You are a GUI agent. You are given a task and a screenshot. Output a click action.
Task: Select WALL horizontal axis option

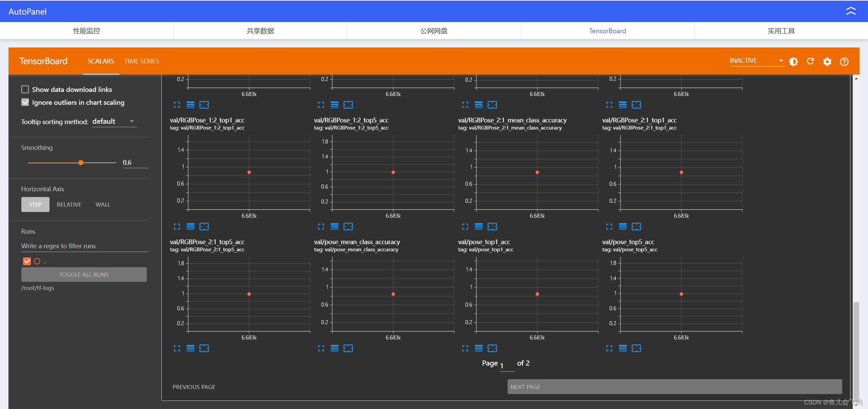pos(103,204)
